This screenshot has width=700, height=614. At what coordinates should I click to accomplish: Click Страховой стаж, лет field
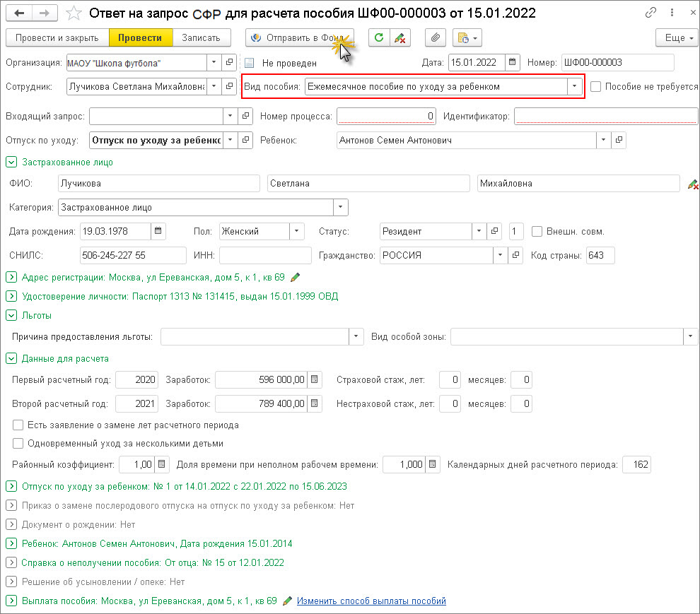(450, 379)
